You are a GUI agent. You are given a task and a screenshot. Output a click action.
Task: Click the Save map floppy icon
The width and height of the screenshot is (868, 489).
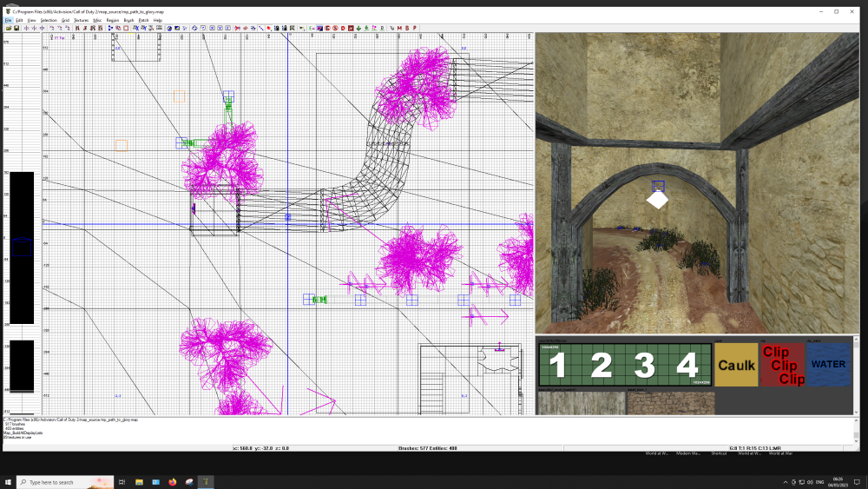[16, 28]
